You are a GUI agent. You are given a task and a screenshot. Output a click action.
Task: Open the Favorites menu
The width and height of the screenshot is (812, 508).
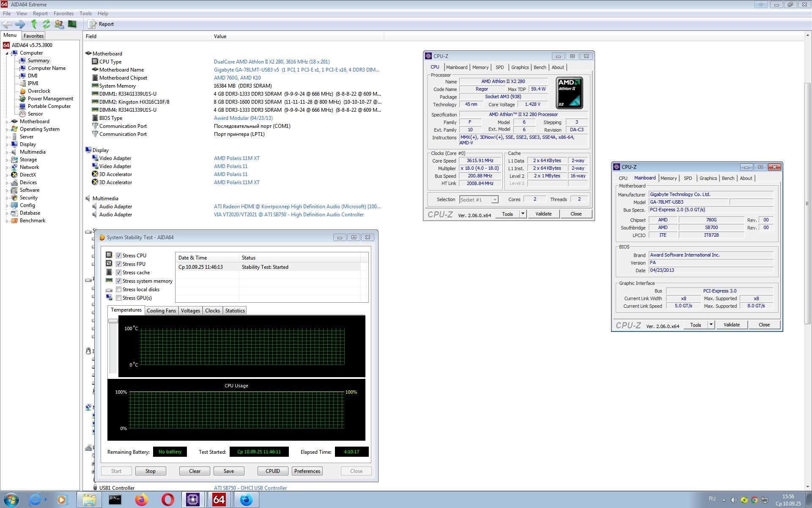tap(63, 14)
